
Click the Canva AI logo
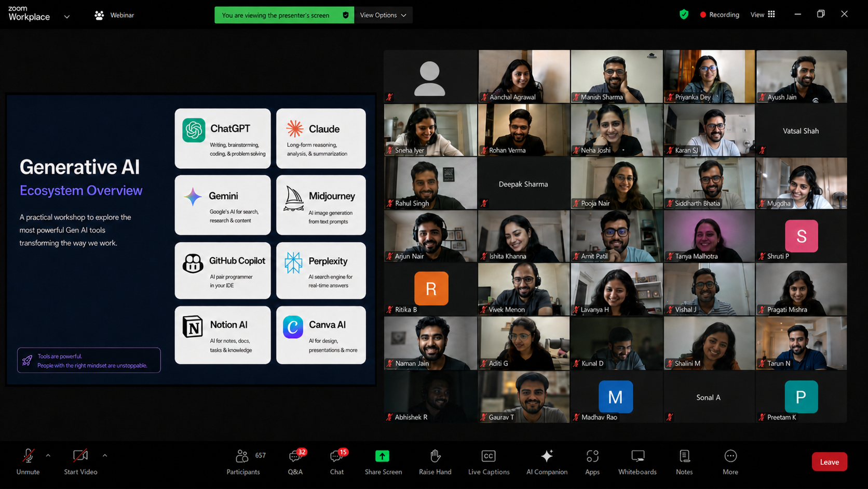293,327
